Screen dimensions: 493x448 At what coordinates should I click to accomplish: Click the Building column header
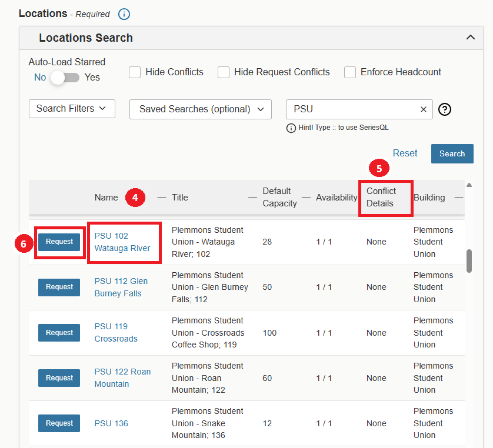(x=429, y=198)
